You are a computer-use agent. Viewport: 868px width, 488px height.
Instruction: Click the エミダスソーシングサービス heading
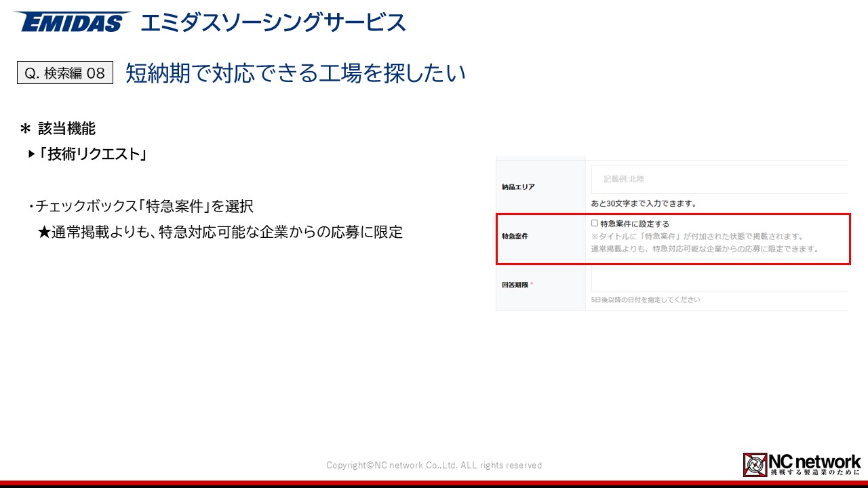coord(273,23)
